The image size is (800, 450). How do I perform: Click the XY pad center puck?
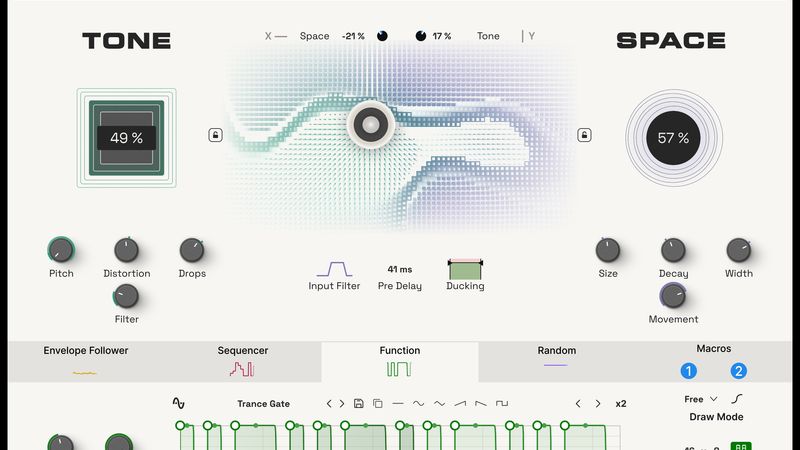[370, 124]
